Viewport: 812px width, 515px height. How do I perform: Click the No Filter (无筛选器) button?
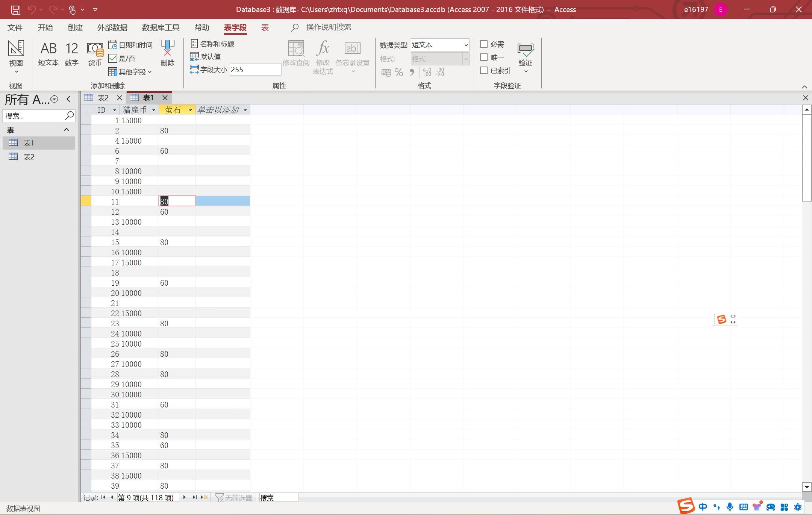click(x=233, y=497)
